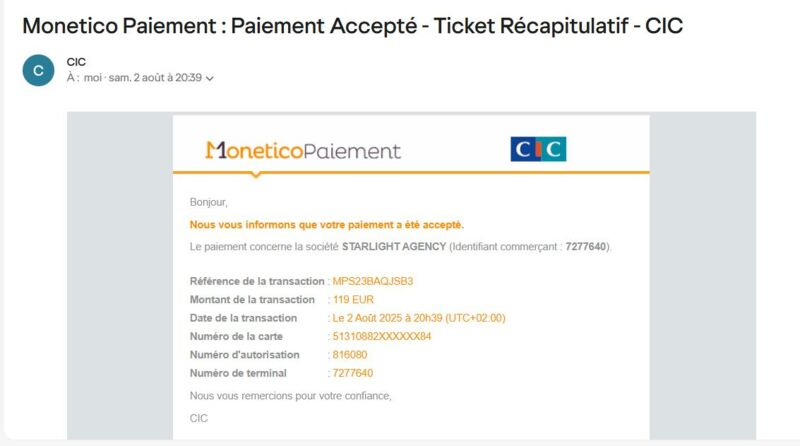The width and height of the screenshot is (800, 446).
Task: Click merchant identifier 7277640 in sentence
Action: tap(586, 246)
